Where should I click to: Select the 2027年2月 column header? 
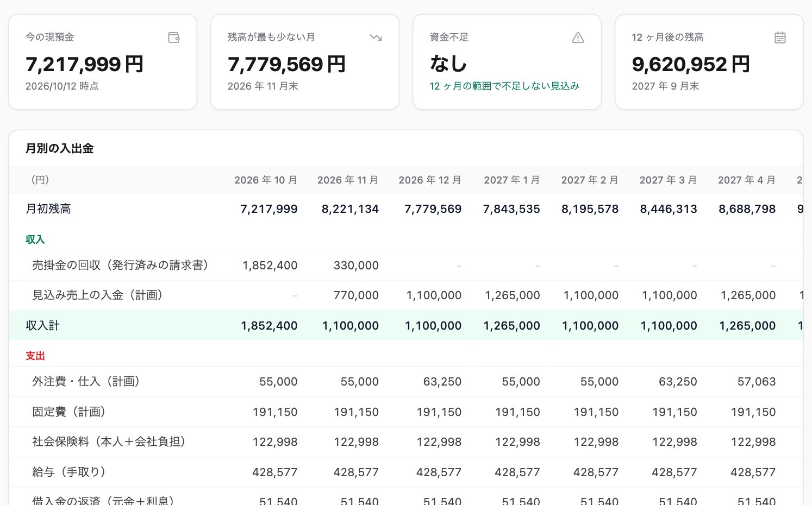click(x=590, y=180)
